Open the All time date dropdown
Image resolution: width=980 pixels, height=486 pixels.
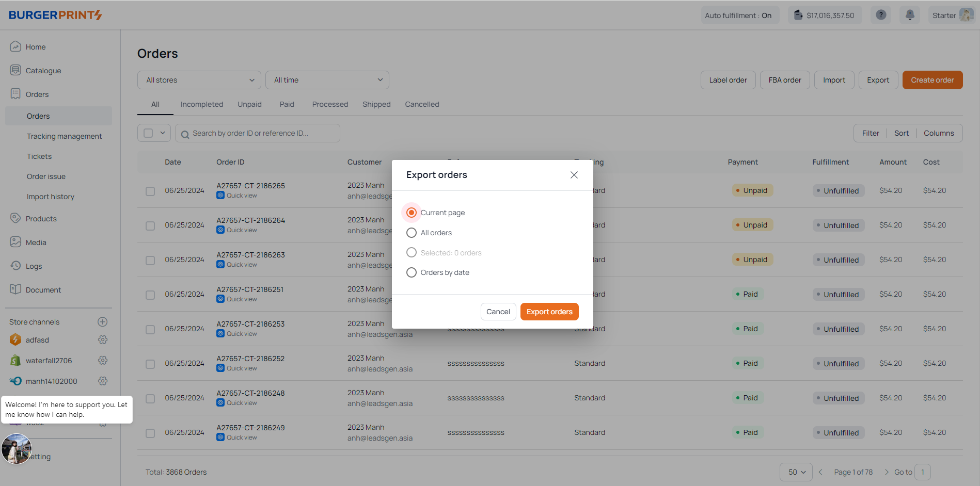327,80
